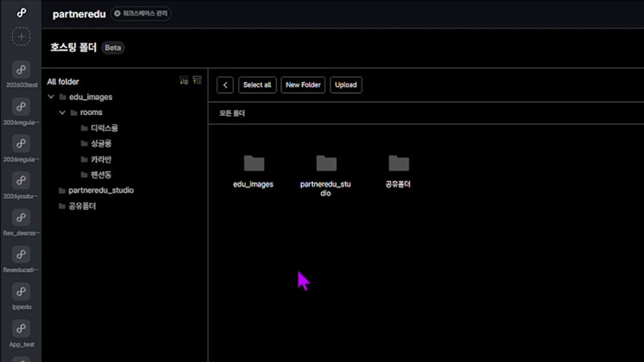Open the flex_deerss~ workspace
Screen dimensions: 644x362
click(21, 217)
